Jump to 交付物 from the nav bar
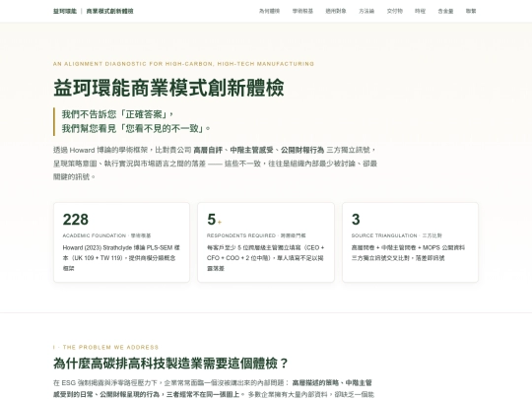 (x=395, y=11)
